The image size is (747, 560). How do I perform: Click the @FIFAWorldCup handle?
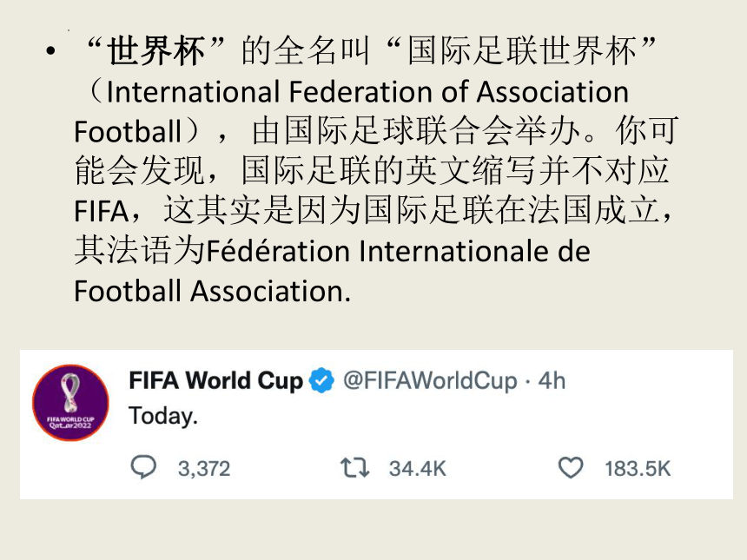[430, 381]
